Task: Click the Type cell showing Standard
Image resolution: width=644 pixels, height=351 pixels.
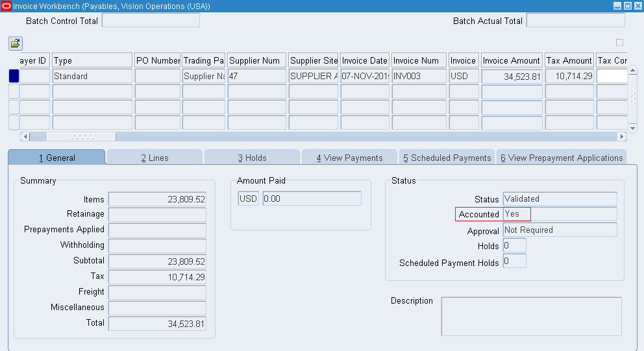Action: (x=92, y=77)
